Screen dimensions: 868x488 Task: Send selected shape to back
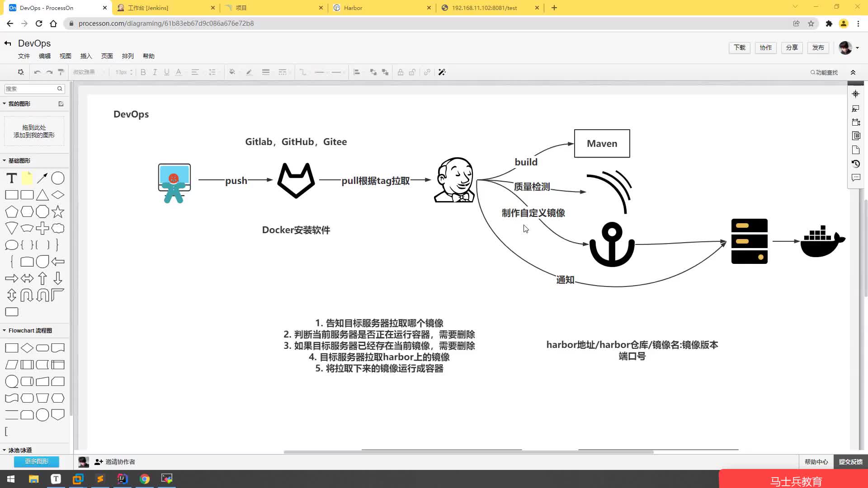pos(385,72)
